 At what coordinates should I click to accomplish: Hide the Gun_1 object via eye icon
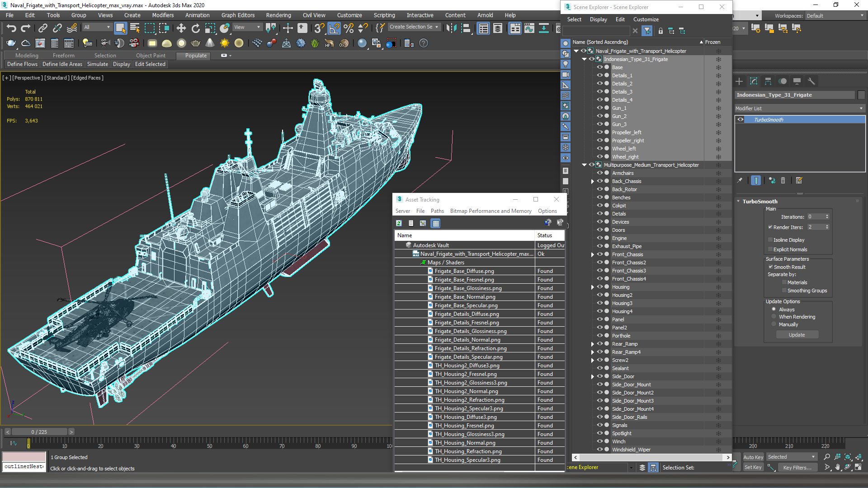[600, 108]
